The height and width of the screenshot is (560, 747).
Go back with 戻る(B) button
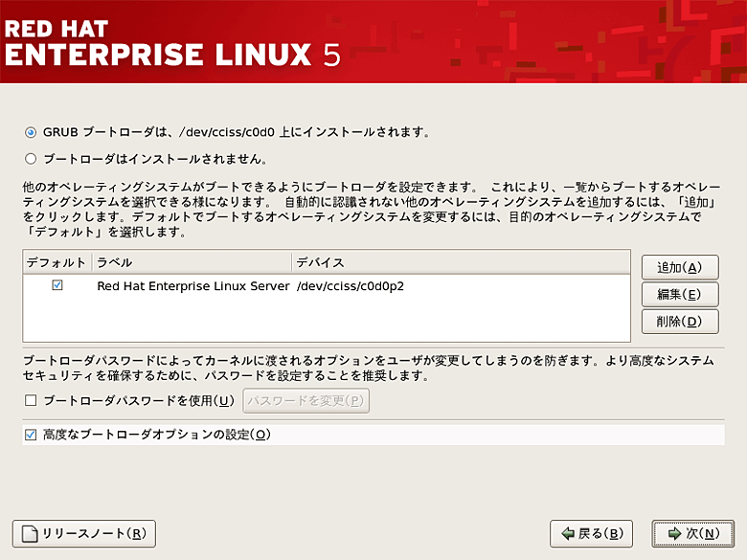click(591, 533)
